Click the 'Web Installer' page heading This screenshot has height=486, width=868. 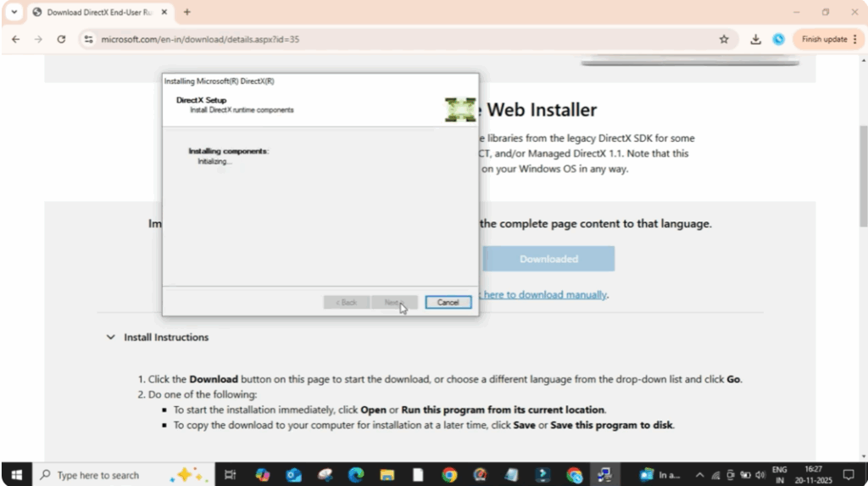click(x=542, y=109)
